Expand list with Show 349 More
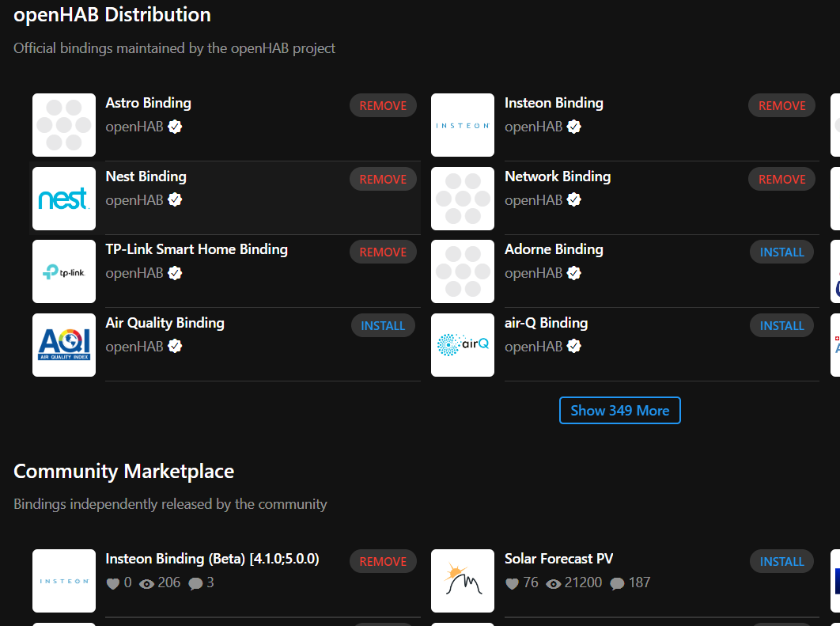The width and height of the screenshot is (840, 626). [x=619, y=411]
